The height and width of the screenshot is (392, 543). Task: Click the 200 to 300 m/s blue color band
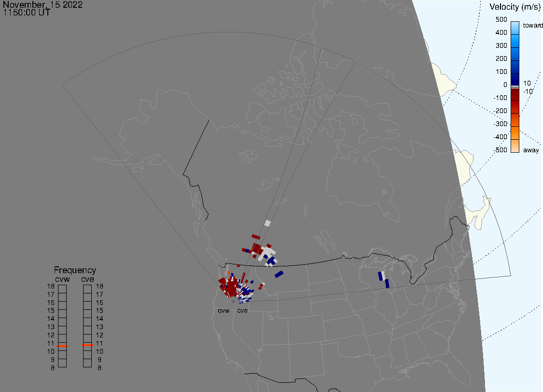coord(515,55)
